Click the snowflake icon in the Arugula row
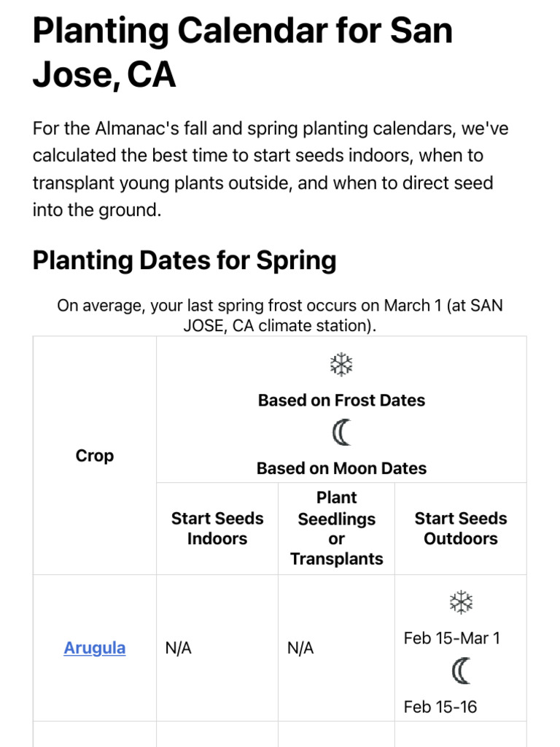This screenshot has height=747, width=560. pos(461,603)
